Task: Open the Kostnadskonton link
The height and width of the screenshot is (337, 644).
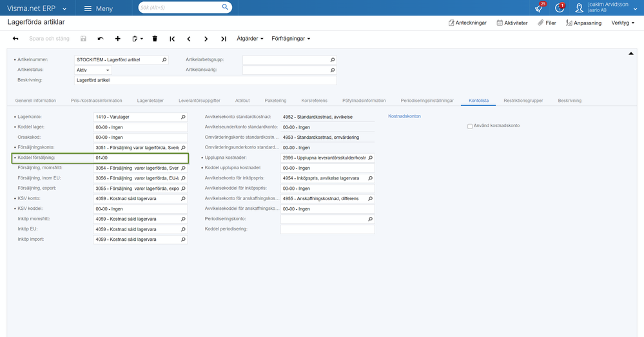Action: 404,116
